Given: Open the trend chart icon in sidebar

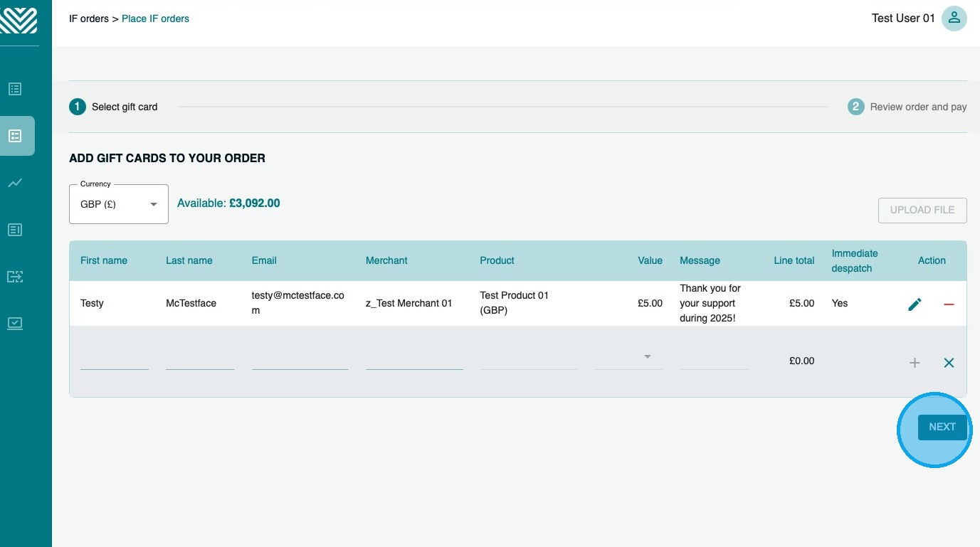Looking at the screenshot, I should [x=15, y=183].
